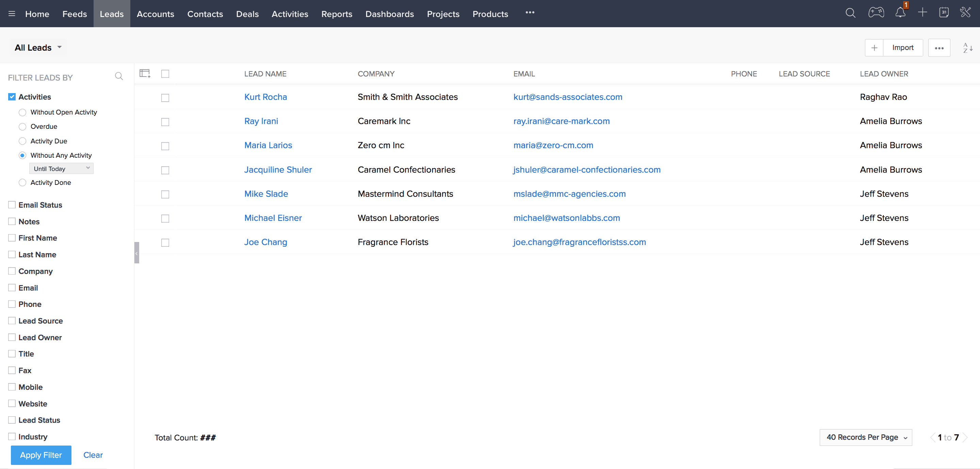Open the Maria Larios lead link
Viewport: 980px width, 469px height.
coord(268,145)
